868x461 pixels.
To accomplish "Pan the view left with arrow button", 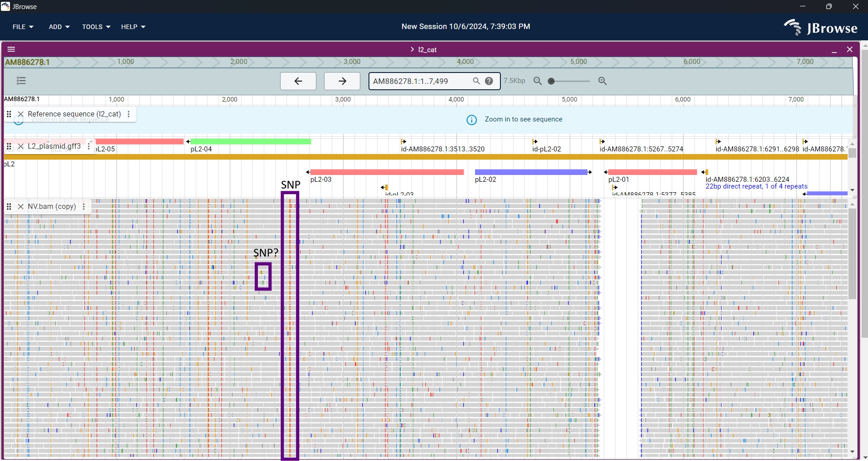I will [x=298, y=81].
